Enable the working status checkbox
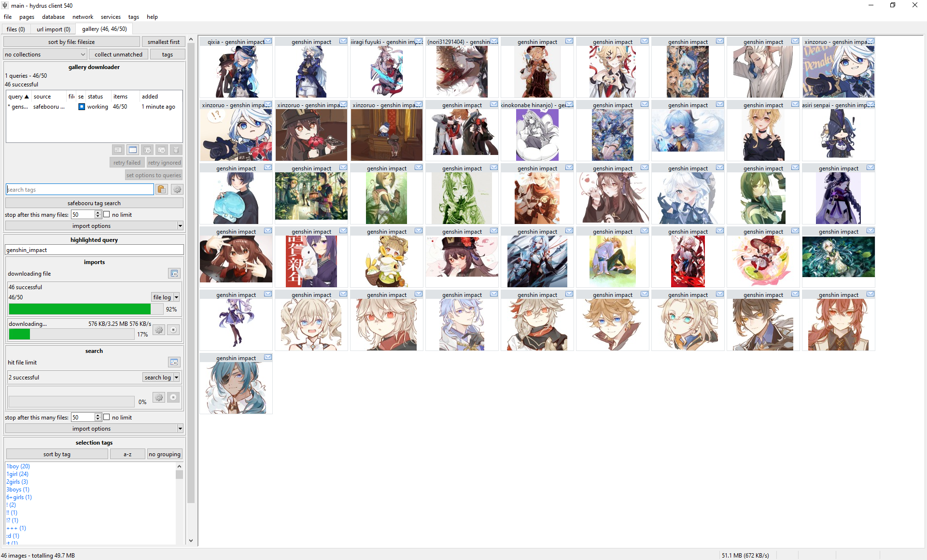Screen dimensions: 927x560 click(x=80, y=106)
